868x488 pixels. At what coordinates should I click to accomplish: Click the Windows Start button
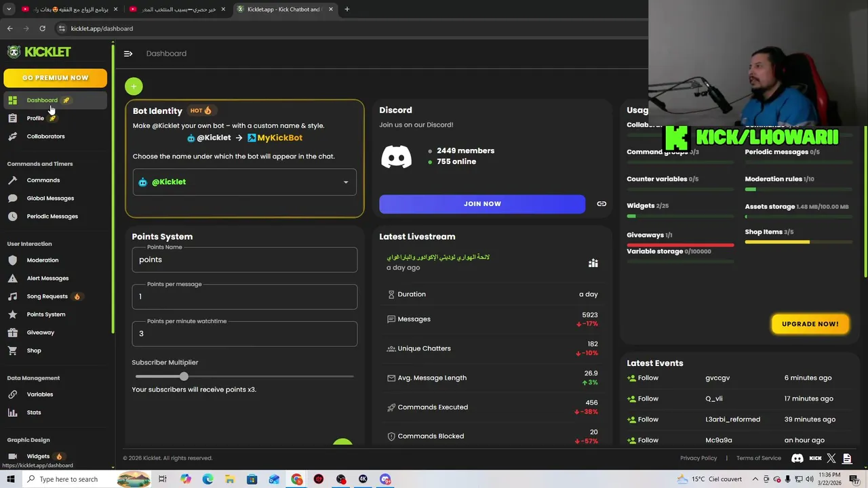(x=10, y=479)
